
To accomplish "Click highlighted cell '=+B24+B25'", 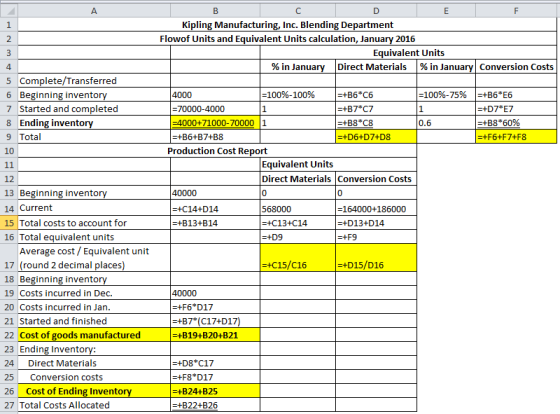I will [215, 391].
